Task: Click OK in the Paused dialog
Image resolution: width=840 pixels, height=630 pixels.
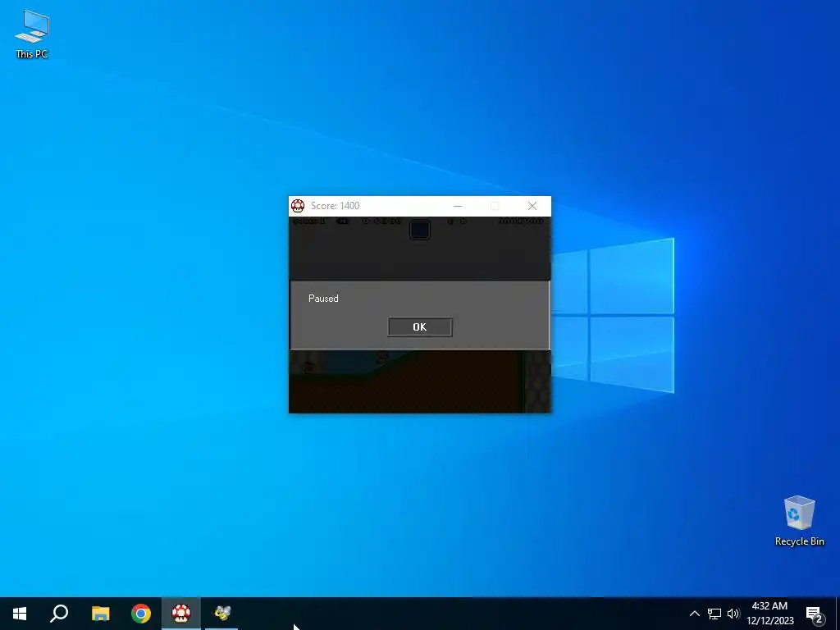Action: [419, 326]
